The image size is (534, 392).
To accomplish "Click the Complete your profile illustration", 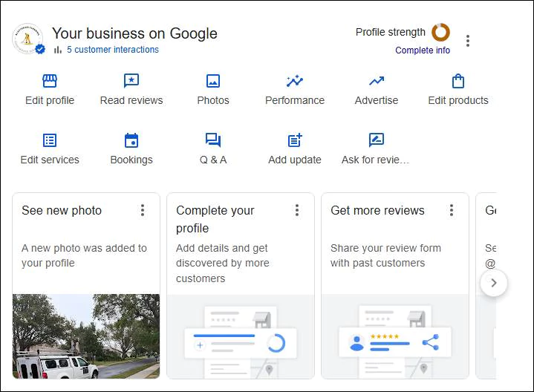I will 241,337.
